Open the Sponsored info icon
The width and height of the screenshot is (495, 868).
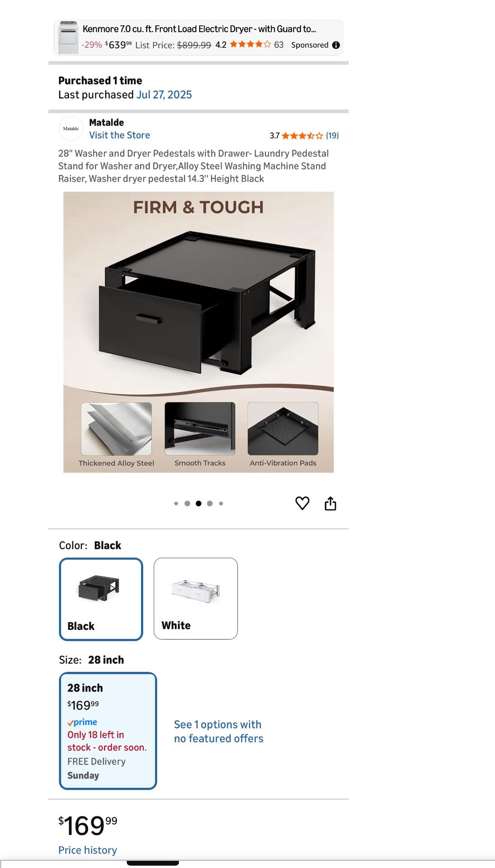(336, 45)
